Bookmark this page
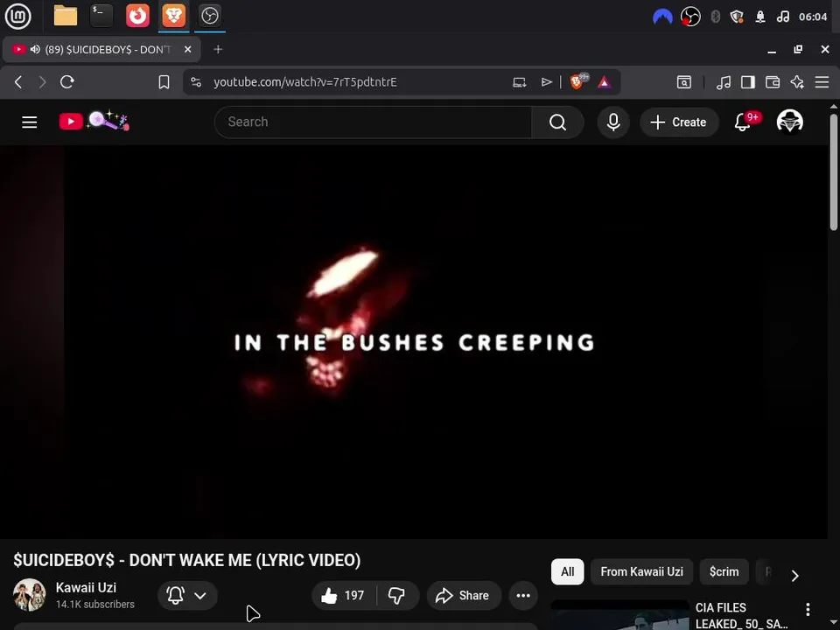 (x=164, y=82)
